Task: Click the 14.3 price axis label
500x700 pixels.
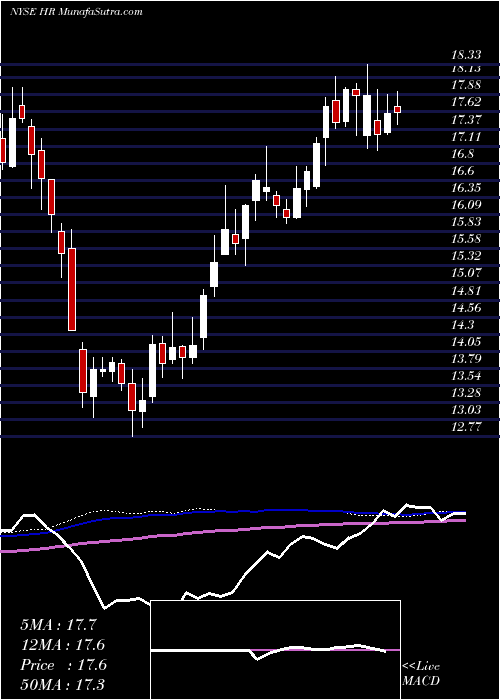Action: (463, 325)
